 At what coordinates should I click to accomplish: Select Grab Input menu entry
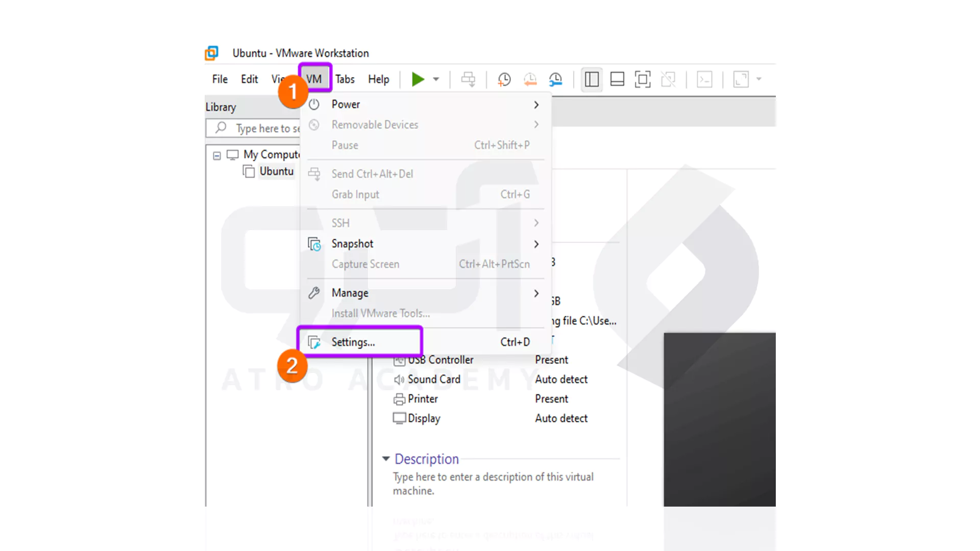(425, 194)
